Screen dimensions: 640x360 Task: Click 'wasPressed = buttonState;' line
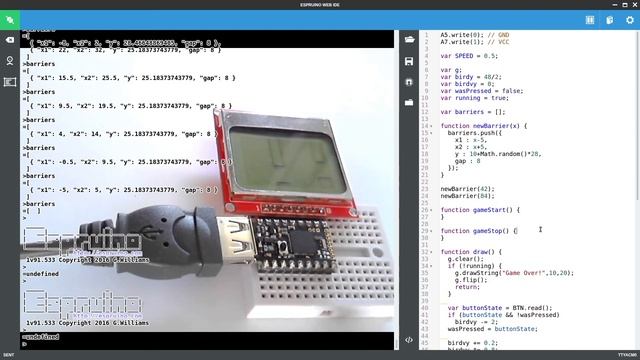(x=493, y=329)
